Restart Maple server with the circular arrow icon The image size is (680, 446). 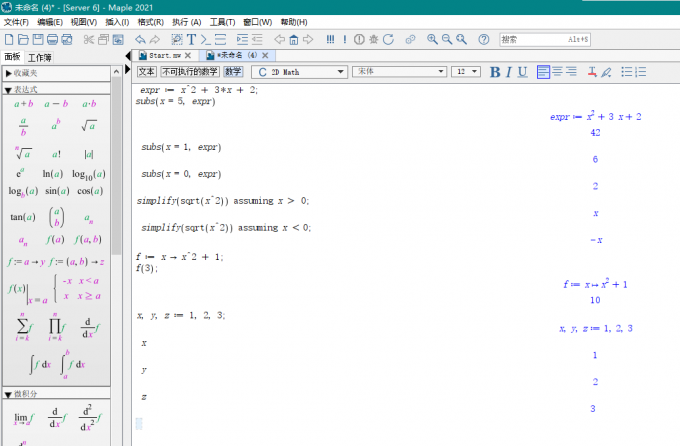389,39
